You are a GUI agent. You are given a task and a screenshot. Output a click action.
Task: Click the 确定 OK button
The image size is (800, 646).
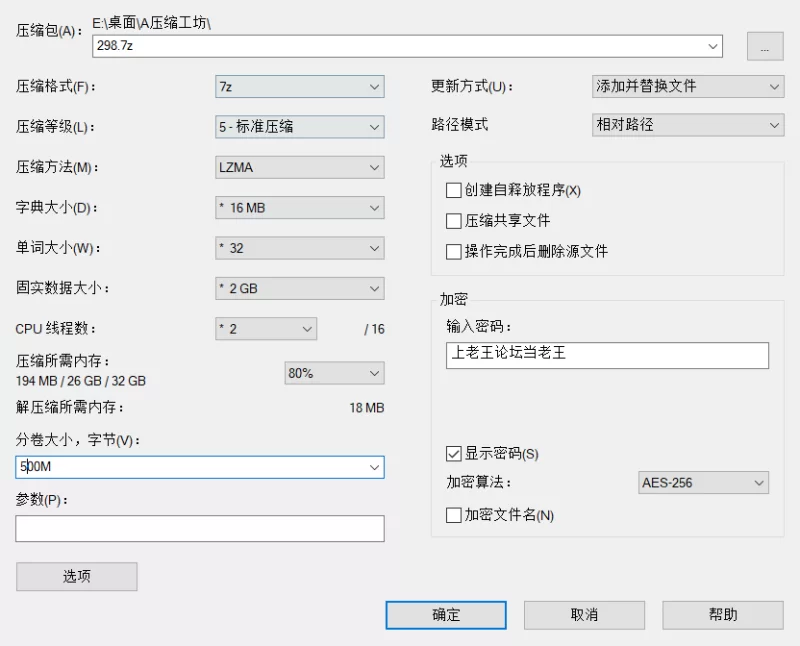coord(446,615)
